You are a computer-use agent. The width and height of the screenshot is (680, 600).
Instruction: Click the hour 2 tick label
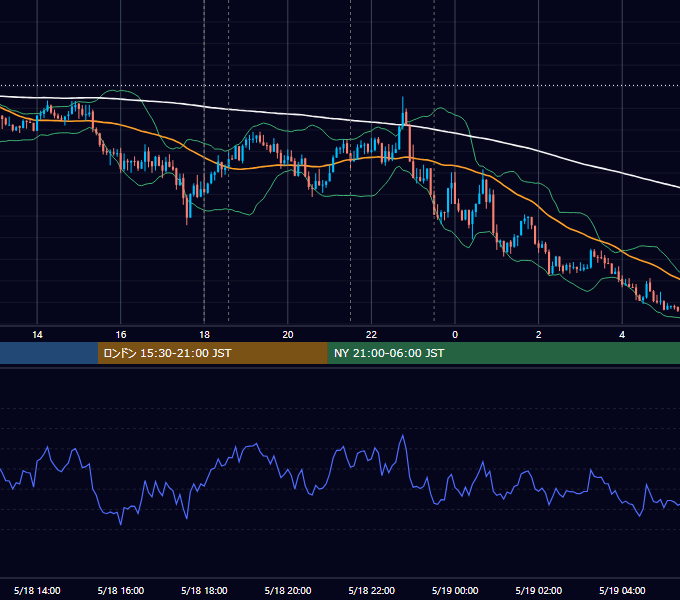[x=539, y=334]
